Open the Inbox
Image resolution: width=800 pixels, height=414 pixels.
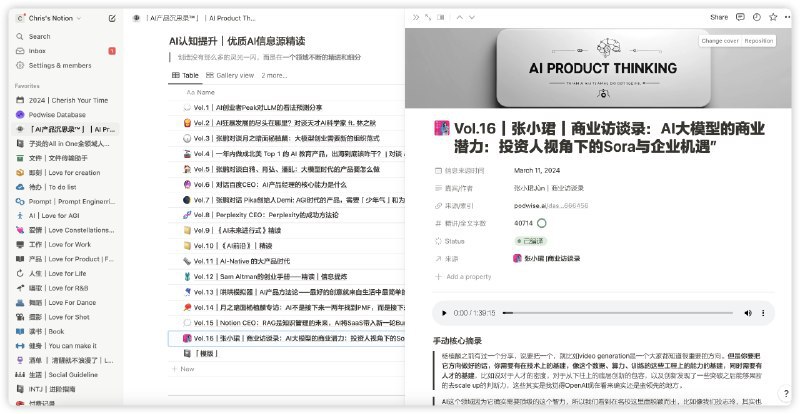37,51
